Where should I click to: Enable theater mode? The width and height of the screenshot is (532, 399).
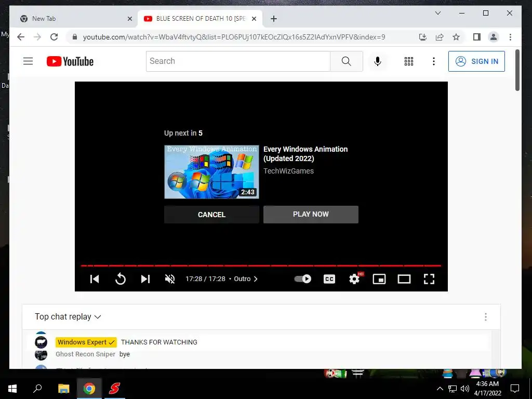pyautogui.click(x=404, y=279)
